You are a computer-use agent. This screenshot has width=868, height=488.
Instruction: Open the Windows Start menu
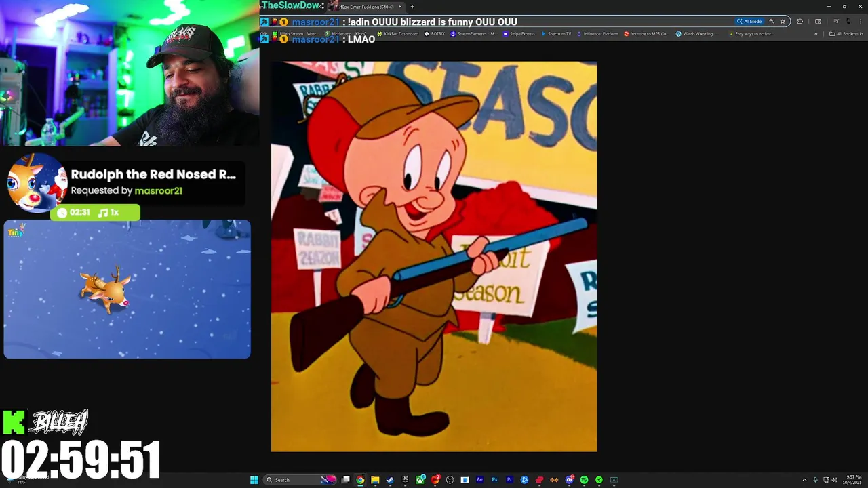tap(254, 480)
